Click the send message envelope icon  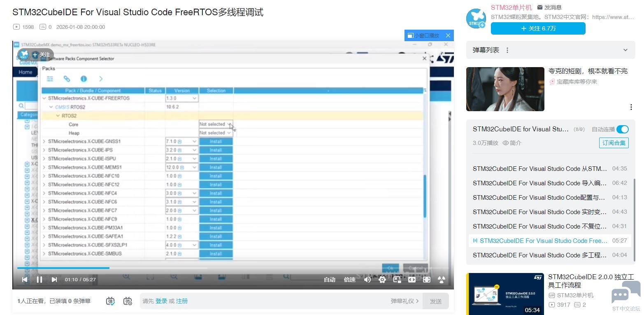point(540,7)
